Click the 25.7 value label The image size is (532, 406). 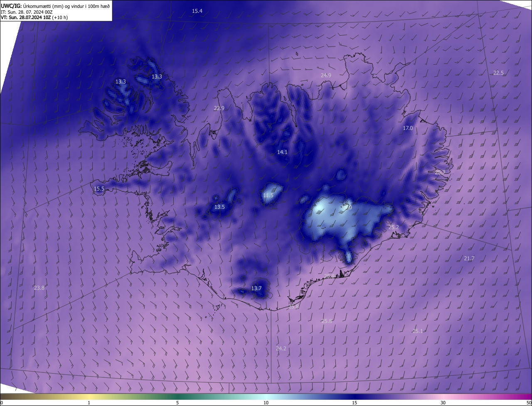pos(440,172)
